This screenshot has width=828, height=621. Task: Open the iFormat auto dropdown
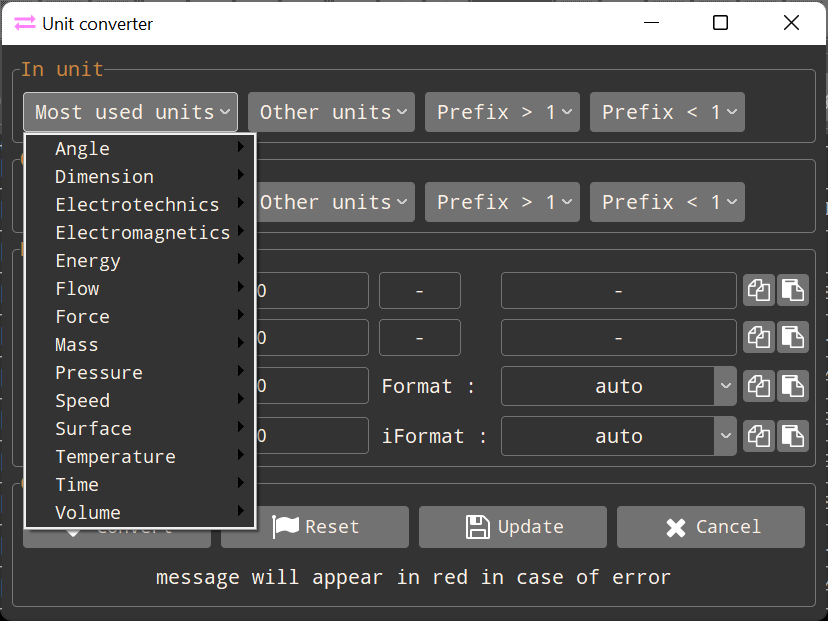[619, 436]
